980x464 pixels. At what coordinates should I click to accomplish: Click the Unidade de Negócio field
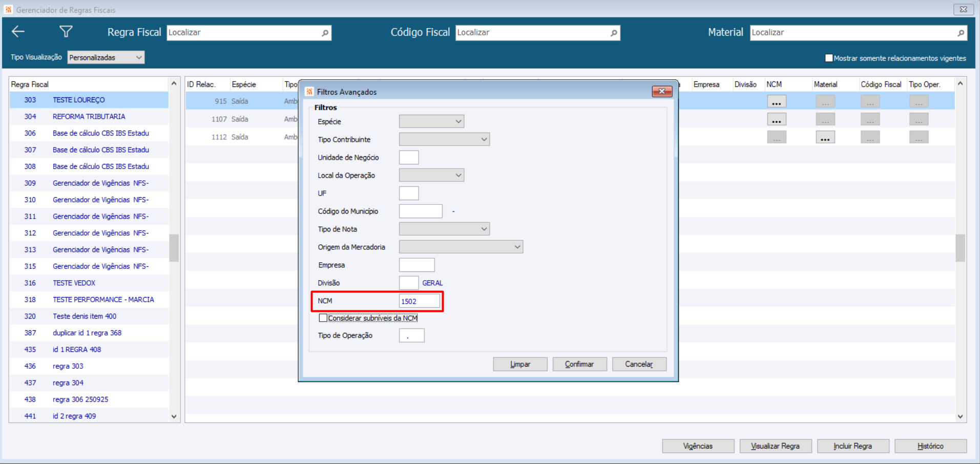[409, 157]
